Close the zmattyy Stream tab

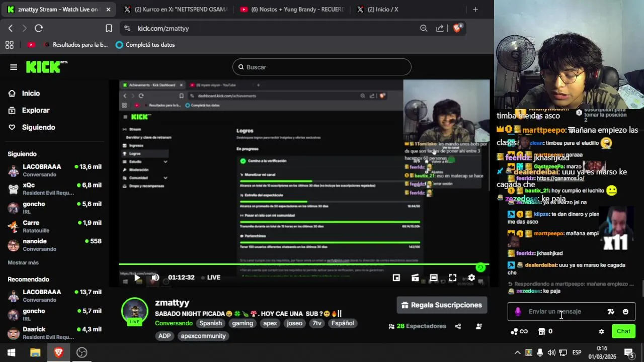(x=108, y=9)
